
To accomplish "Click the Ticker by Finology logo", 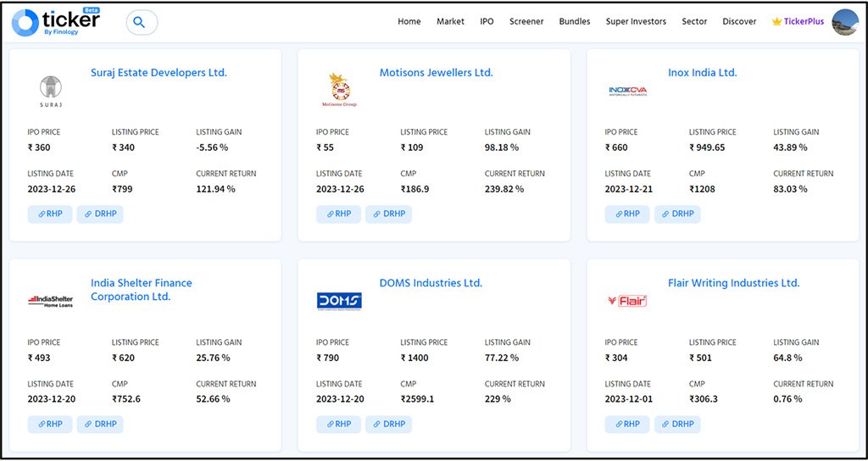I will tap(56, 22).
